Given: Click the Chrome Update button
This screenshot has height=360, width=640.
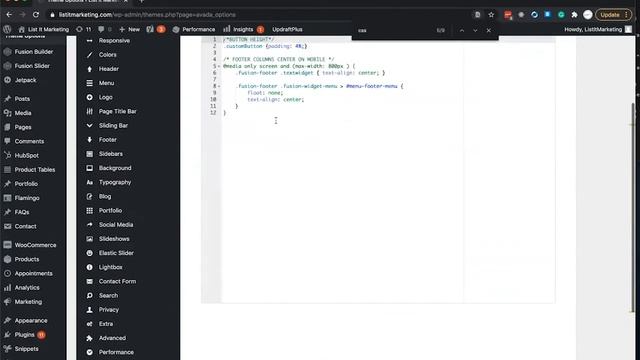Looking at the screenshot, I should tap(613, 15).
